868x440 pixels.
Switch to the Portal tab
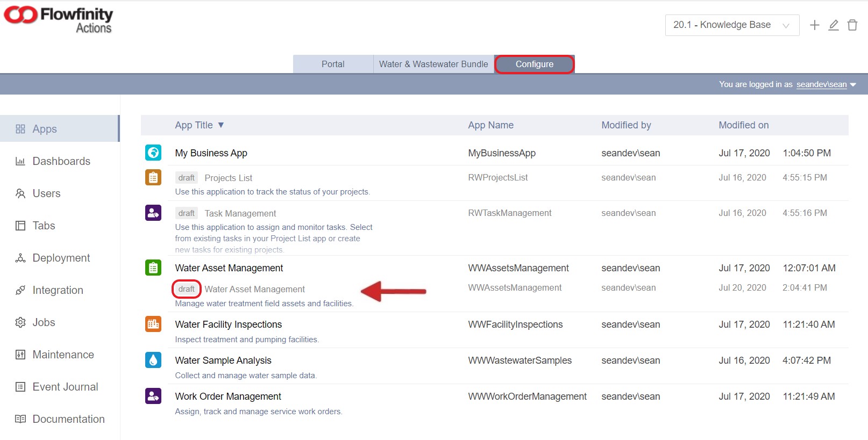[333, 64]
